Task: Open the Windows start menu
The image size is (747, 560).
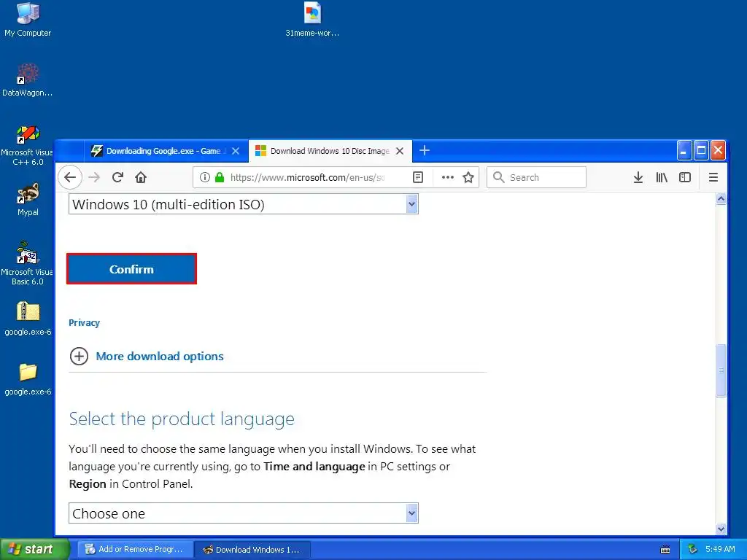Action: 35,549
